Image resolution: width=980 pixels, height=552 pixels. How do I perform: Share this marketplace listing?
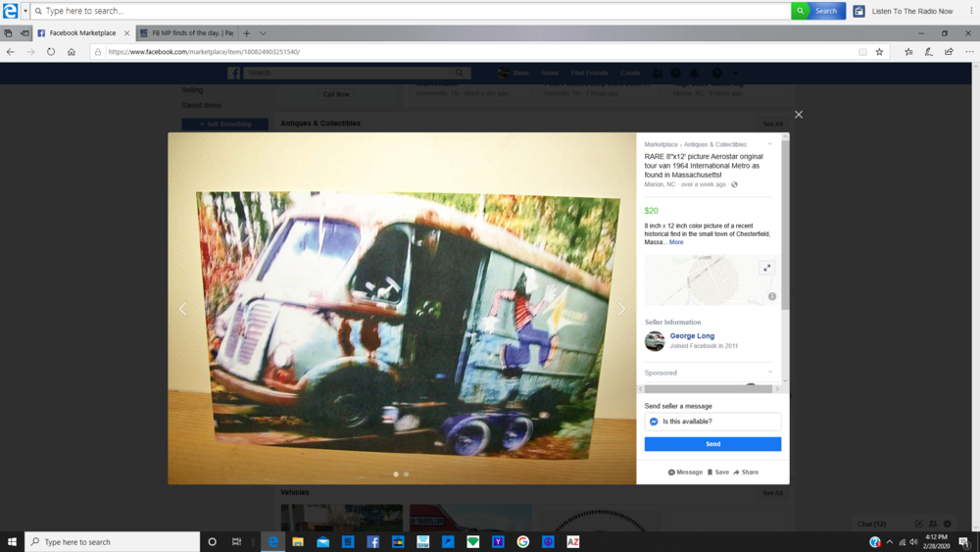coord(746,472)
